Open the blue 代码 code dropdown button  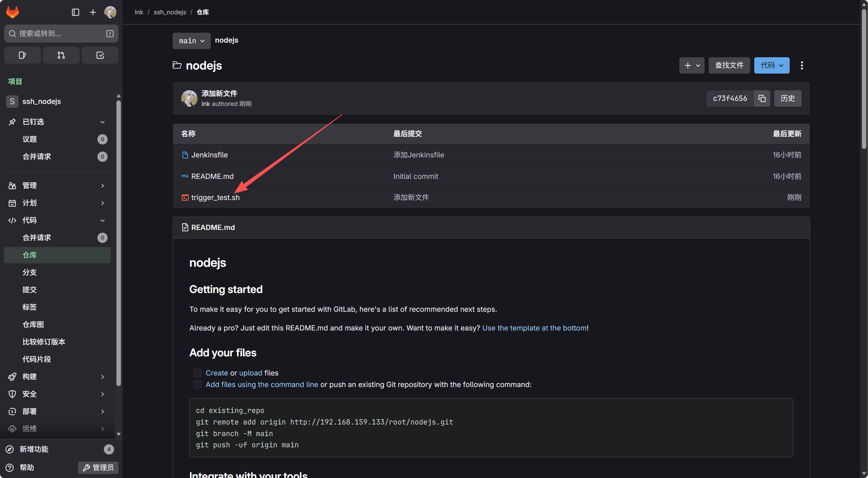pos(772,65)
